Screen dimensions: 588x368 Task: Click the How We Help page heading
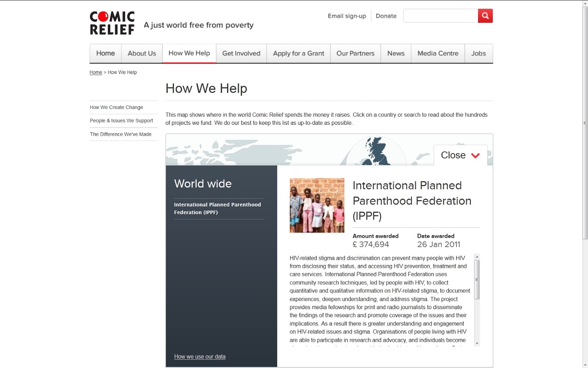(206, 88)
